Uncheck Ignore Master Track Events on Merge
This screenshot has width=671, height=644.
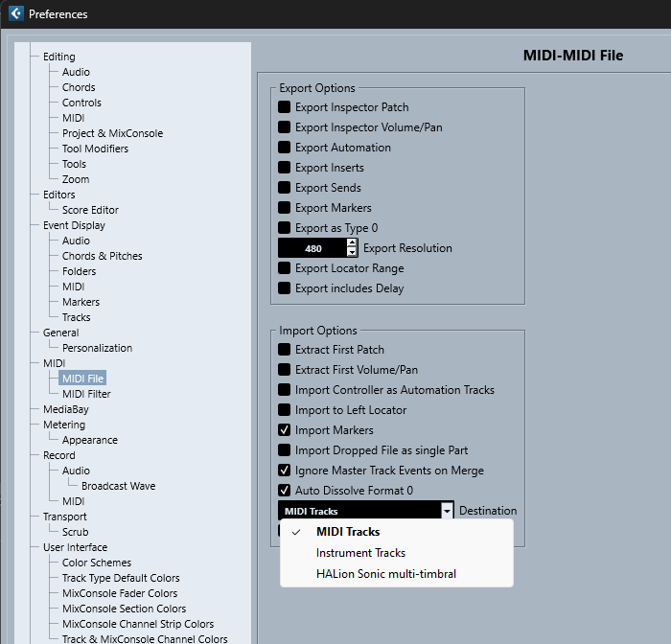284,471
